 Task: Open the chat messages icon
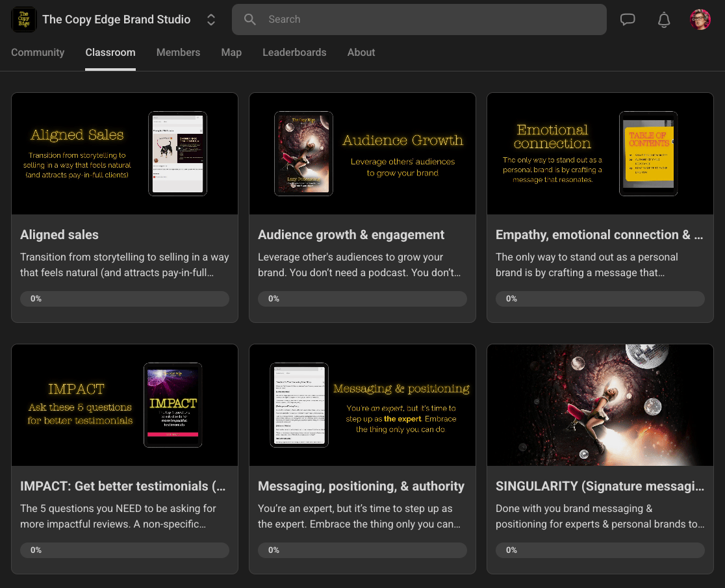pos(628,19)
